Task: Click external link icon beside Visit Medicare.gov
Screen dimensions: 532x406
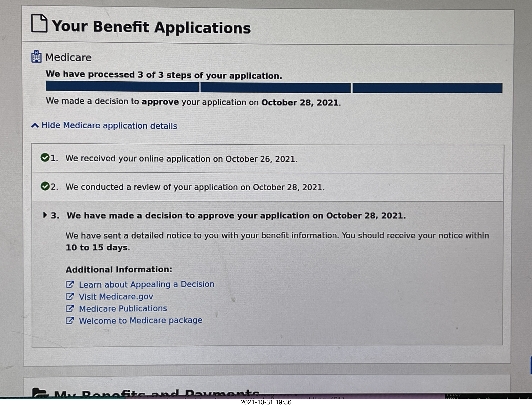Action: [x=70, y=296]
